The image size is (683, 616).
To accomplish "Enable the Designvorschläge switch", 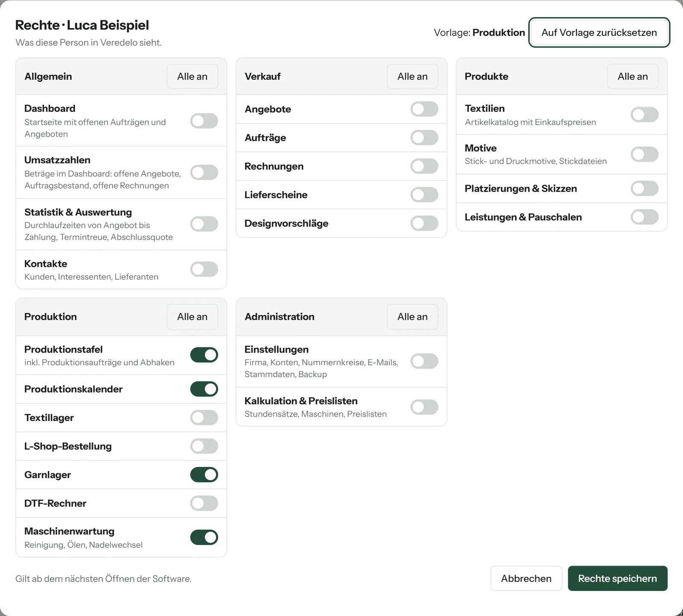I will (424, 224).
